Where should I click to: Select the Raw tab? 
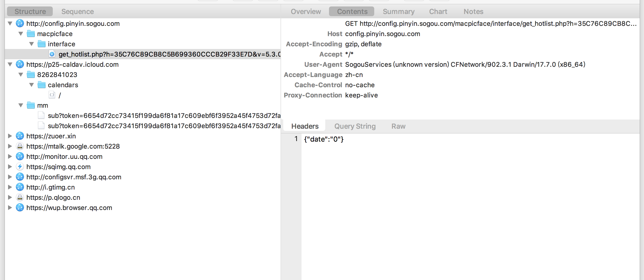point(398,126)
